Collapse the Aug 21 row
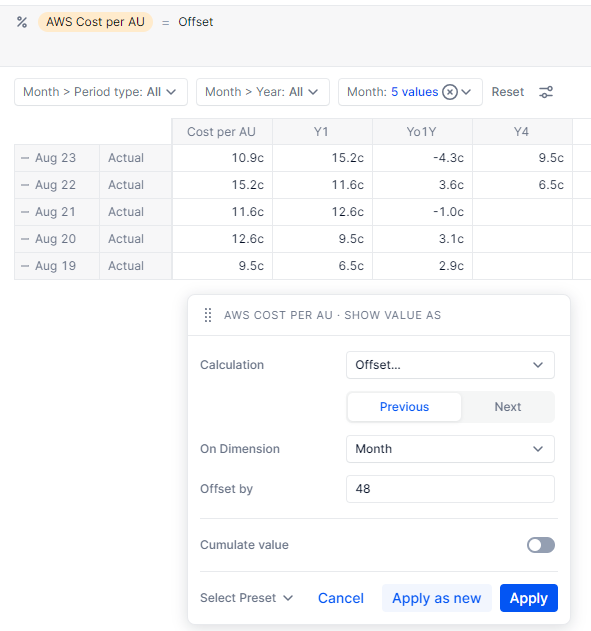The image size is (591, 631). pos(25,212)
